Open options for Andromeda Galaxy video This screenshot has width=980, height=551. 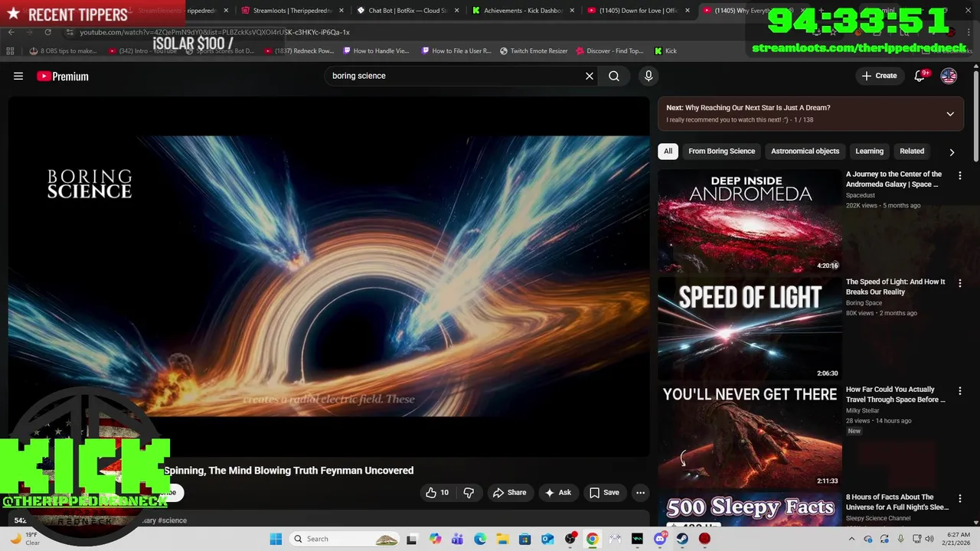pyautogui.click(x=960, y=175)
